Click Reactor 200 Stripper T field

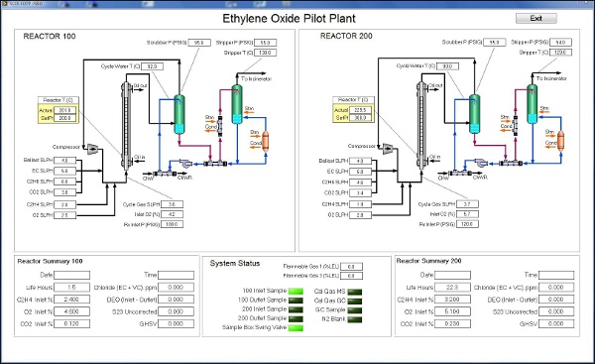tap(560, 52)
